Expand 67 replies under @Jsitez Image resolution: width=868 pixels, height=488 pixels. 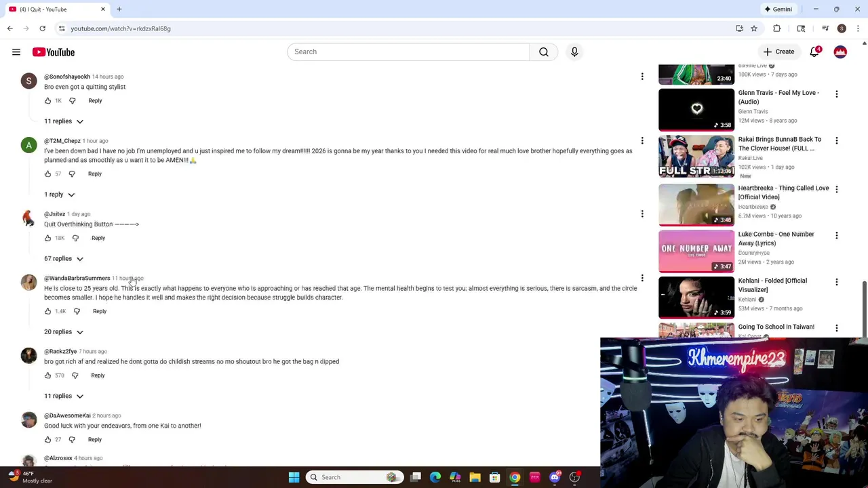point(64,258)
